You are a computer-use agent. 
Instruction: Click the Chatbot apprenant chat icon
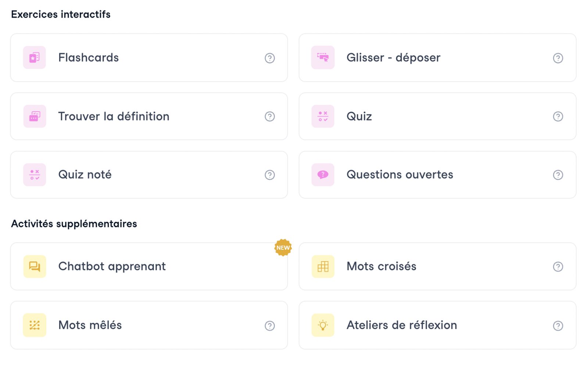[x=35, y=266]
